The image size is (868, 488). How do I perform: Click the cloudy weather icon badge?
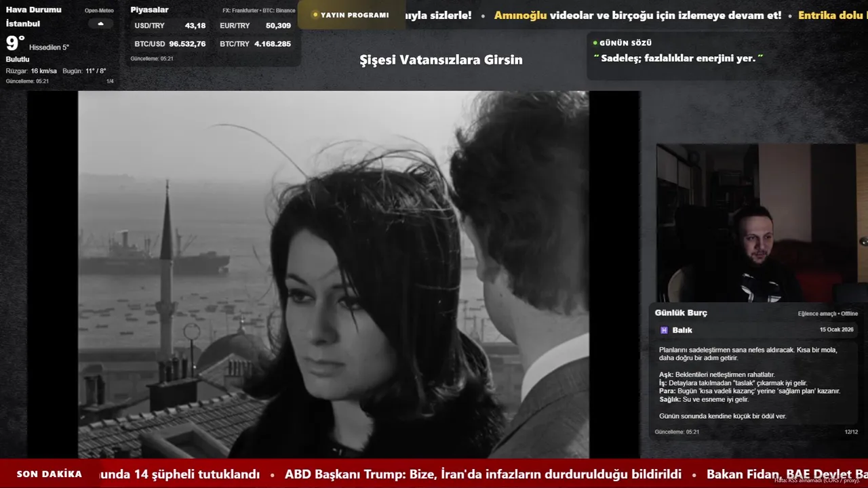tap(100, 23)
